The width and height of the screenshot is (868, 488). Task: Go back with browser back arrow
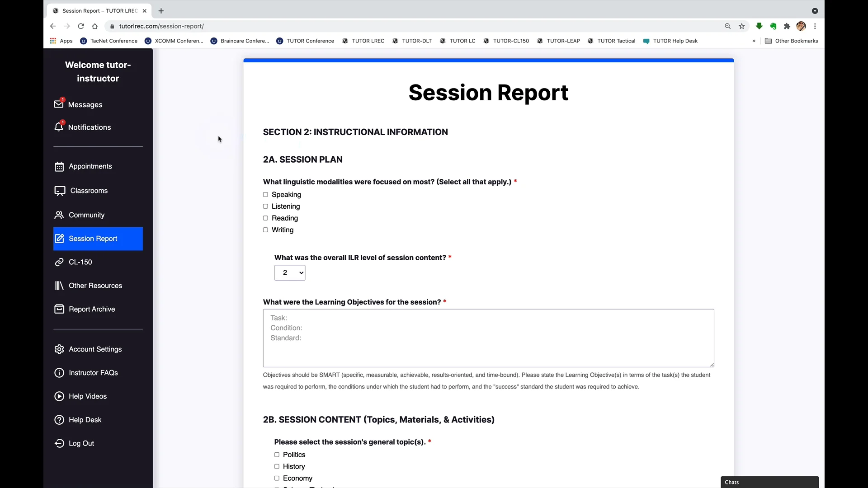[x=53, y=26]
